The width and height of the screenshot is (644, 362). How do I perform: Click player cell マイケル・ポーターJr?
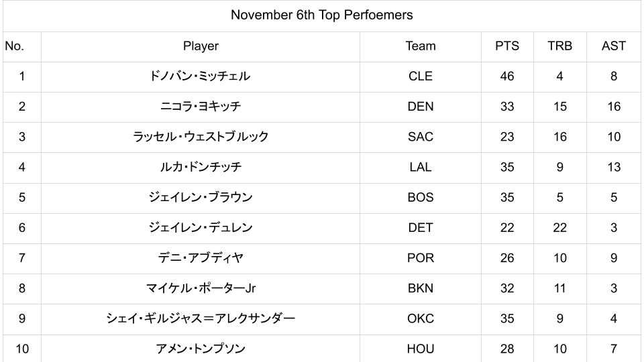pos(201,288)
